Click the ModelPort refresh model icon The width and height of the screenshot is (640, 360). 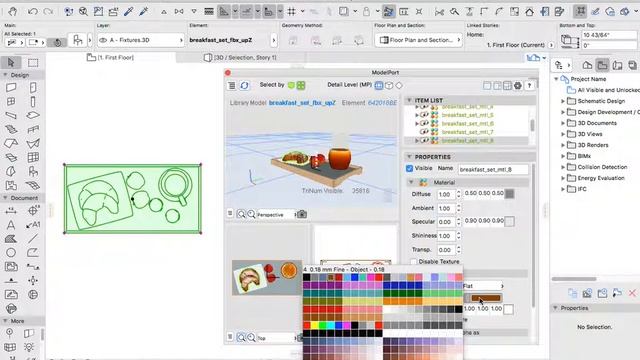244,85
